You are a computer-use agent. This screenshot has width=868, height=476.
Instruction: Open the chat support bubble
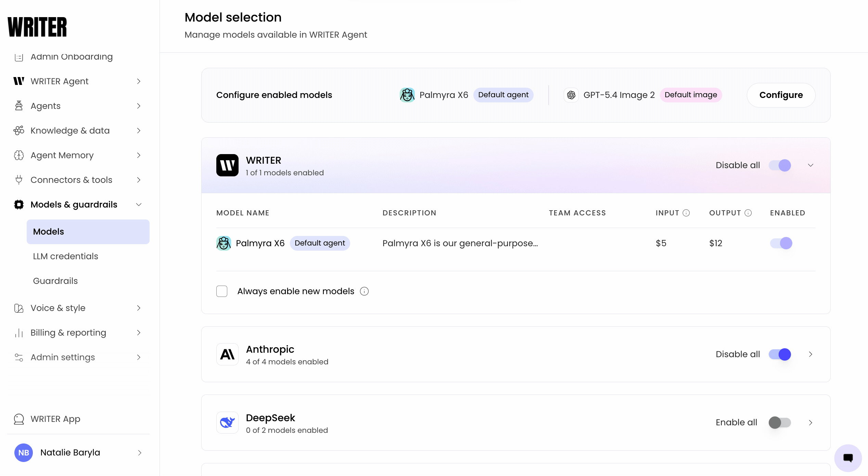tap(848, 458)
